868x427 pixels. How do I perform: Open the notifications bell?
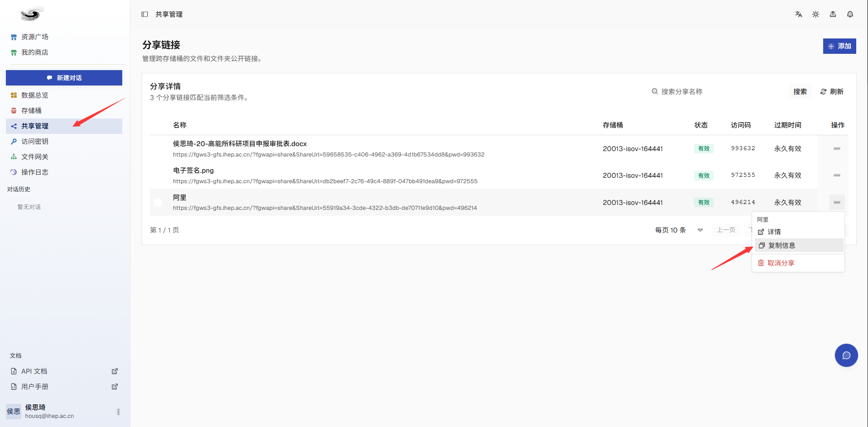point(850,14)
